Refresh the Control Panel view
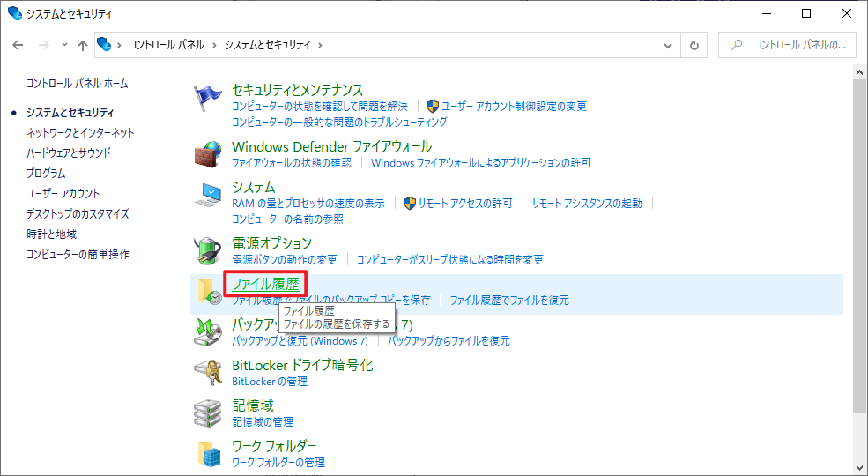 (694, 45)
